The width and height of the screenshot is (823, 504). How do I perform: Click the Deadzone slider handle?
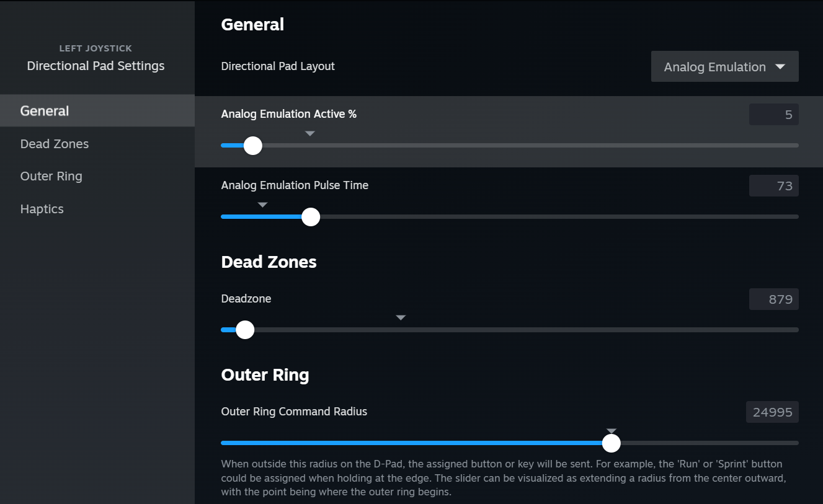point(245,330)
